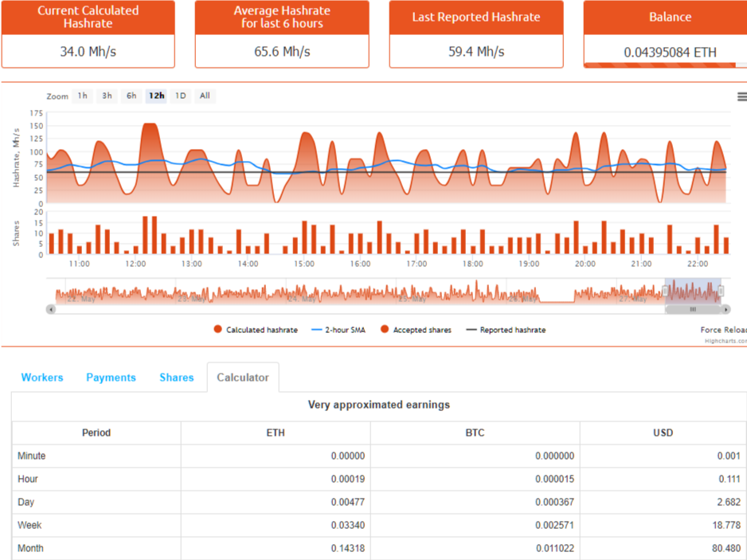Viewport: 747px width, 560px height.
Task: Click the navigator scrollbar left arrow
Action: coord(51,309)
